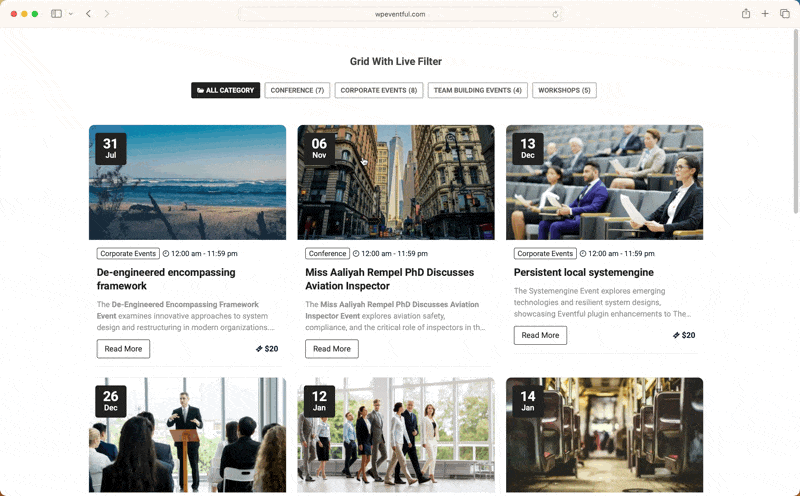Viewport: 800px width, 496px height.
Task: Click the 06 Nov date badge
Action: 319,148
